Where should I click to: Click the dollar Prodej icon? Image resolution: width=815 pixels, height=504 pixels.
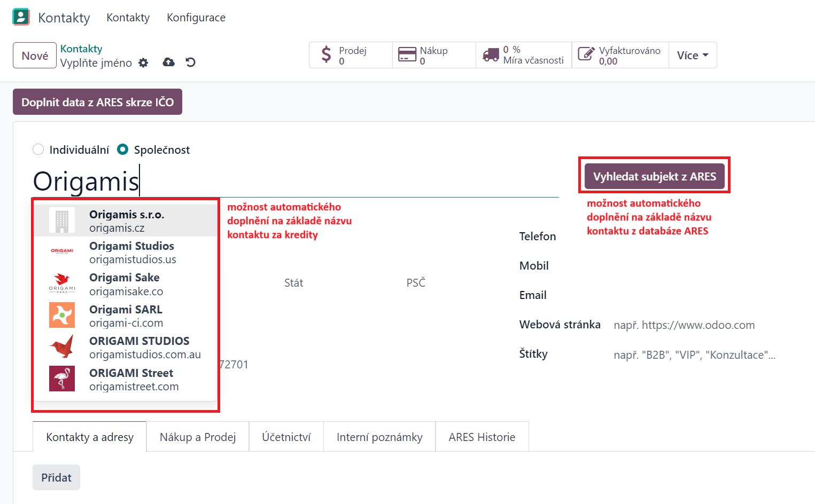coord(326,55)
